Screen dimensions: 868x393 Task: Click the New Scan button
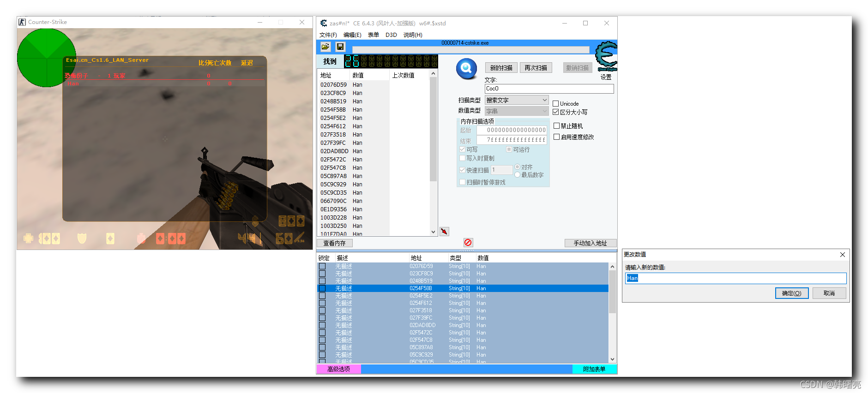click(501, 68)
